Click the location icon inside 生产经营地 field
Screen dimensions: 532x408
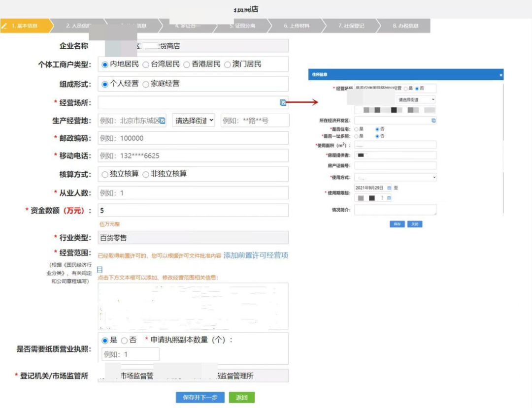(x=162, y=120)
